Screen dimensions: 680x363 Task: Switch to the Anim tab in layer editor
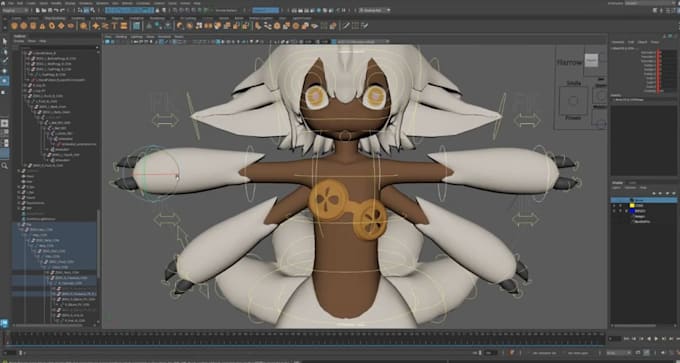tap(633, 183)
